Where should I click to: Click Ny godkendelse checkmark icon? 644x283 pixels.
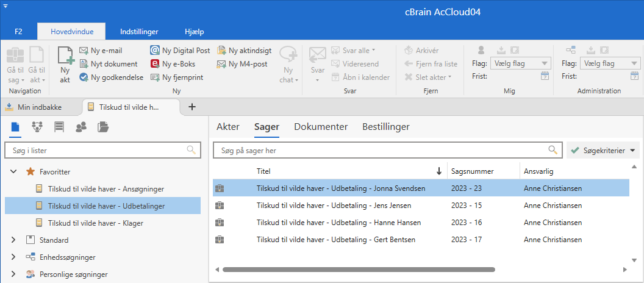click(84, 77)
